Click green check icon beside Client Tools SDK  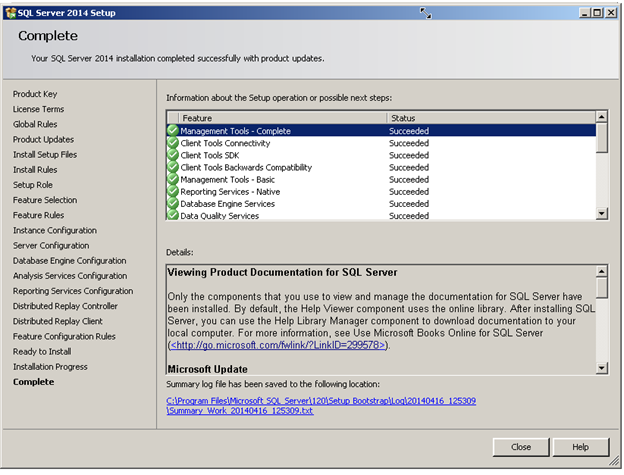[173, 155]
